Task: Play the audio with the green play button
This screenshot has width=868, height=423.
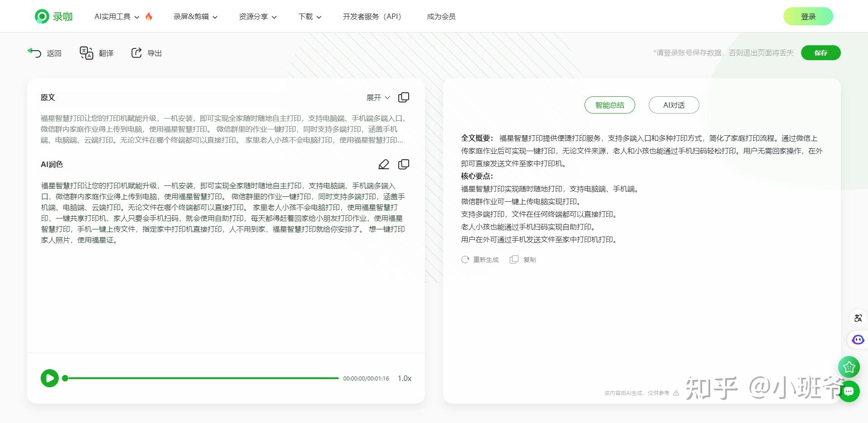Action: 50,378
